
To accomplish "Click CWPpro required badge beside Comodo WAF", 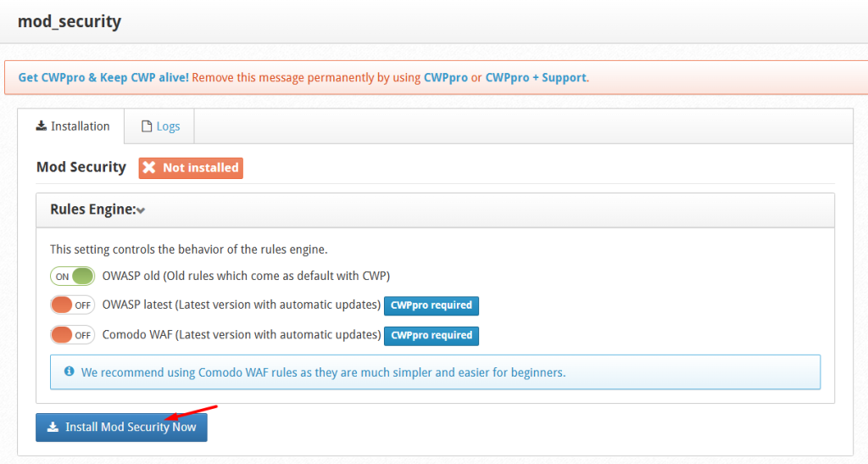I will coord(431,336).
